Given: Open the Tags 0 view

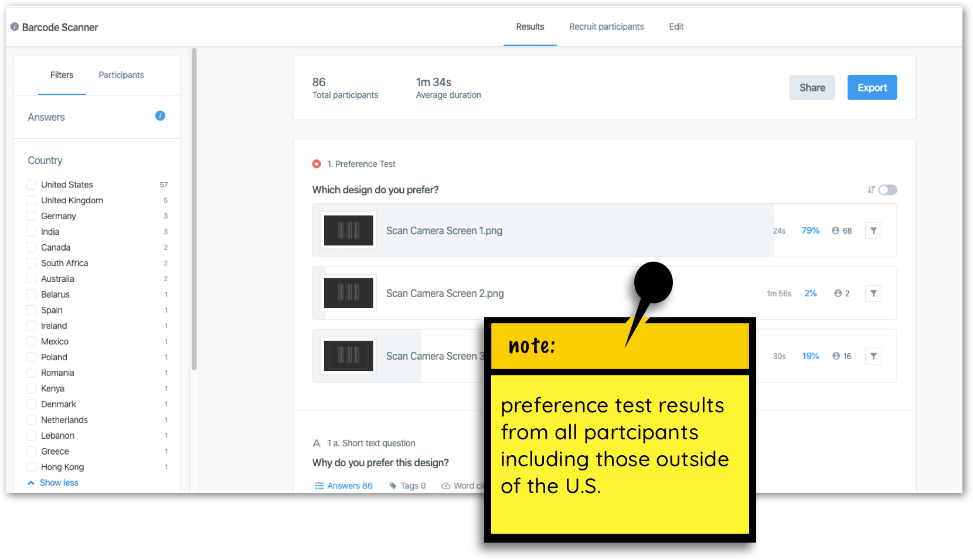Looking at the screenshot, I should (x=407, y=486).
